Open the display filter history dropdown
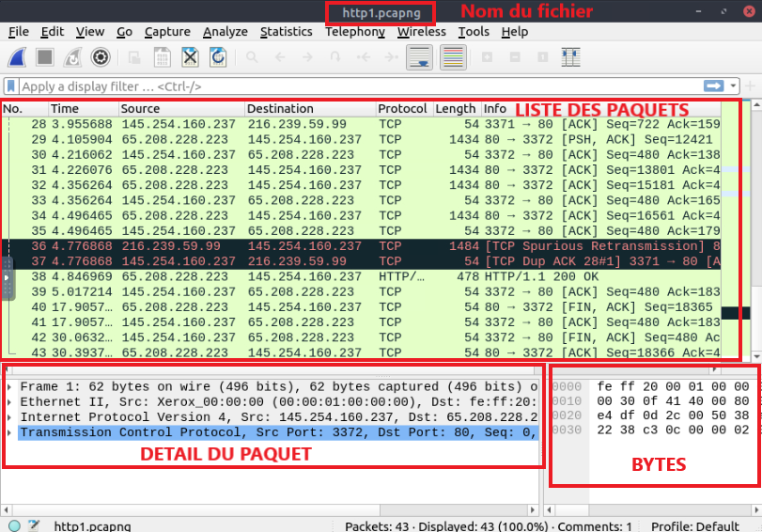 tap(733, 86)
